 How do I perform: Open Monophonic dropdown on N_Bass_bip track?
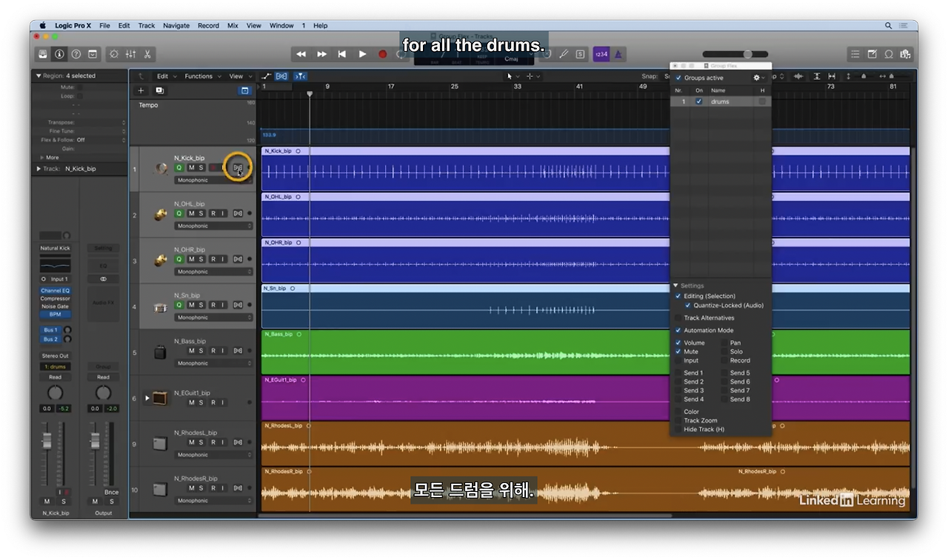click(x=214, y=364)
